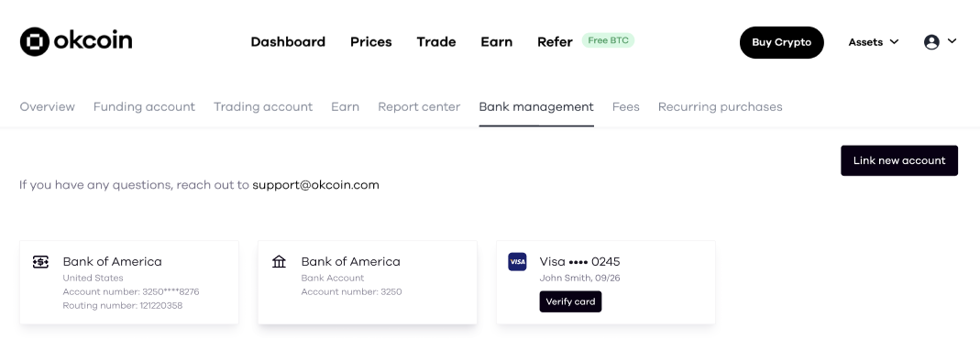Click the Okcoin logo icon

[x=34, y=42]
